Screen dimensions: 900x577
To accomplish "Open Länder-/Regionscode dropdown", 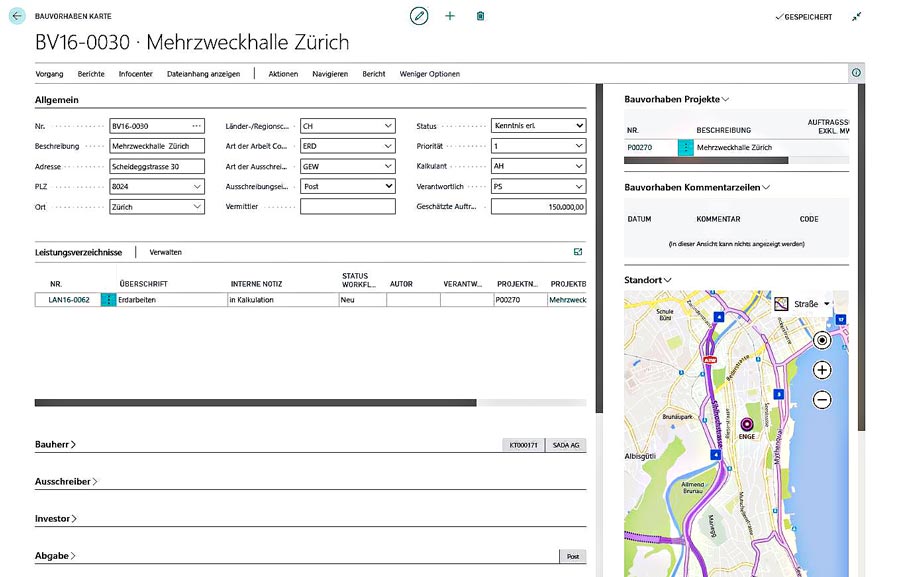I will tap(388, 126).
